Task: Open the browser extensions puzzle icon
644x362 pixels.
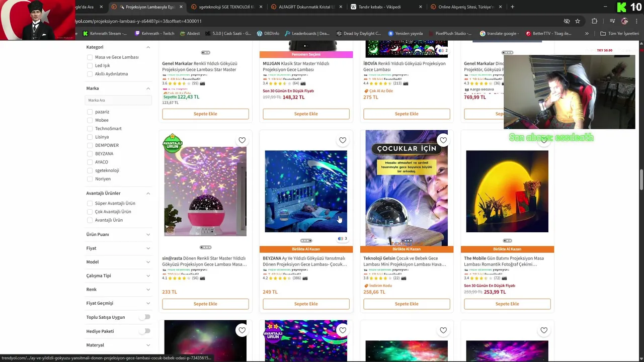Action: 595,21
